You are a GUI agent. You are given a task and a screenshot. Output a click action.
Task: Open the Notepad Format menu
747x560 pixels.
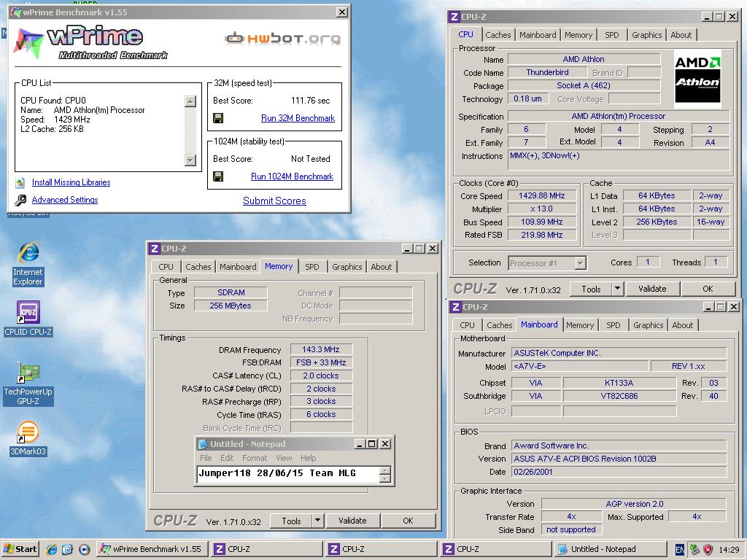point(255,458)
